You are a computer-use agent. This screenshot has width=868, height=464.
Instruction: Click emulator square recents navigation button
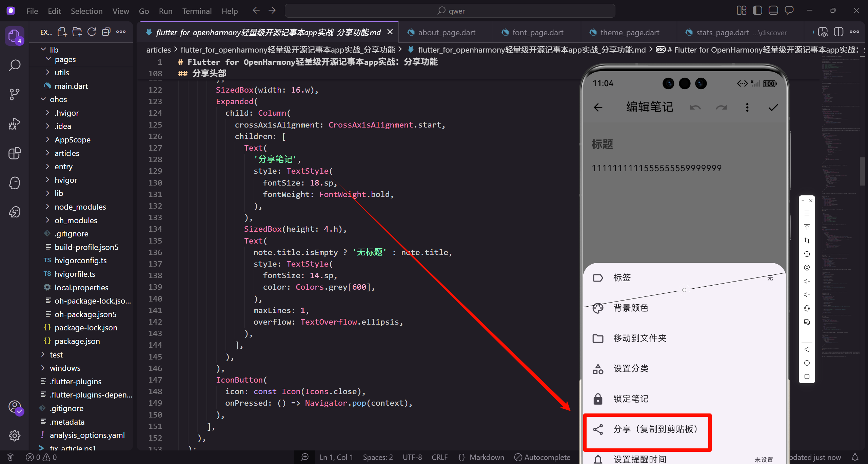coord(807,376)
